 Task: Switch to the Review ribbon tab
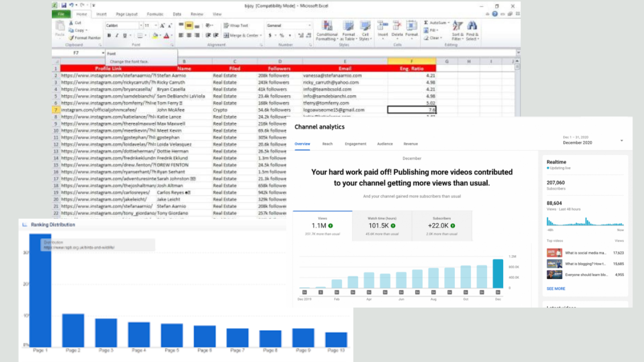point(197,14)
